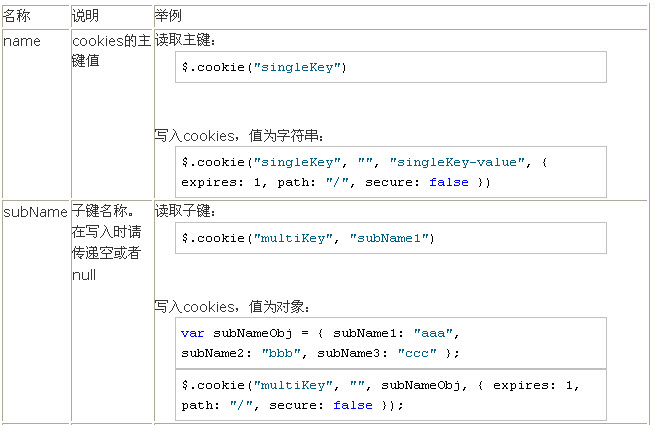Image resolution: width=655 pixels, height=425 pixels.
Task: Click the "var" keyword in the subNameObj code
Action: [x=193, y=333]
